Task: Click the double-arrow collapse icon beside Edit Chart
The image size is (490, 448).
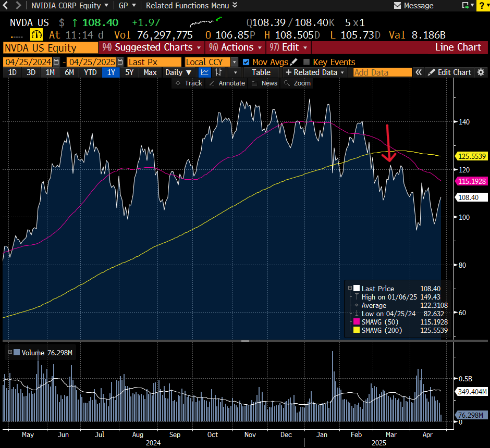Action: (x=418, y=72)
